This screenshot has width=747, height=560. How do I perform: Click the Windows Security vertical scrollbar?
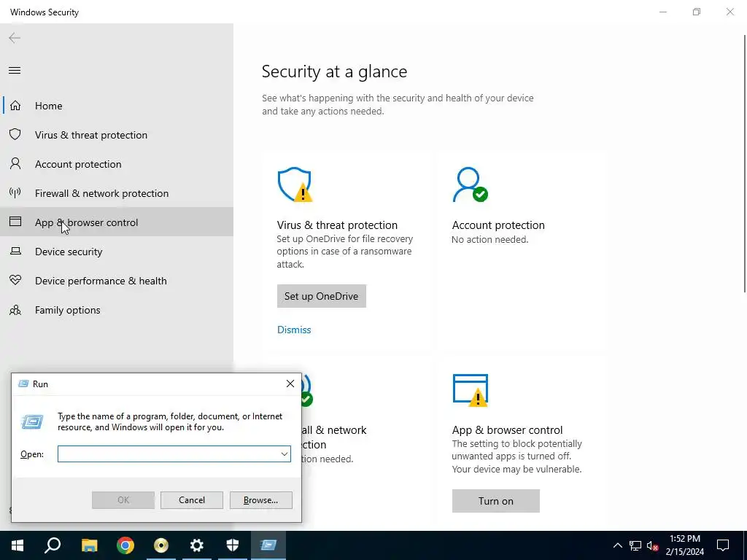tap(745, 164)
